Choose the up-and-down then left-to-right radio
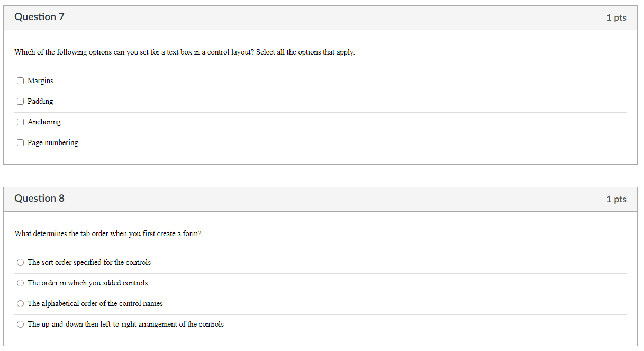Image resolution: width=644 pixels, height=351 pixels. point(20,325)
